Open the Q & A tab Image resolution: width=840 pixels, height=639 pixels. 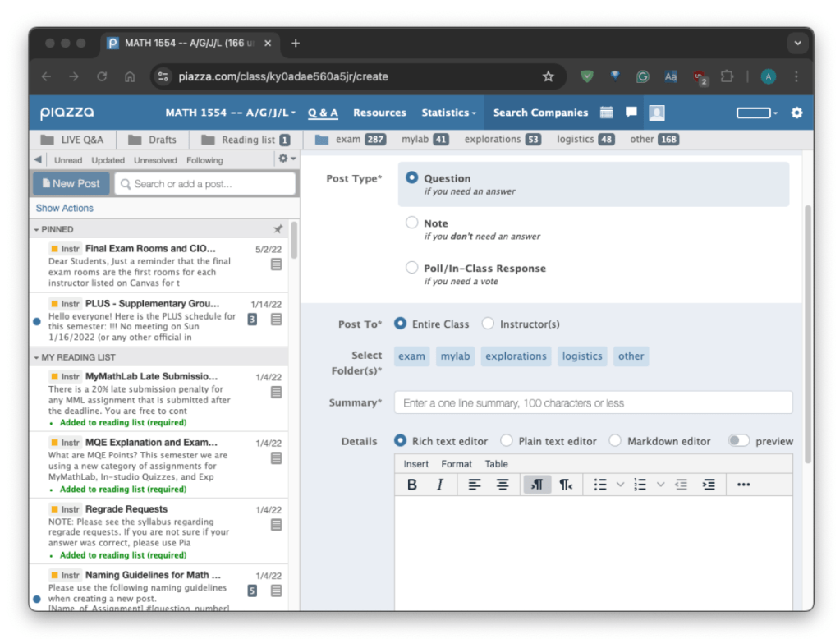323,113
